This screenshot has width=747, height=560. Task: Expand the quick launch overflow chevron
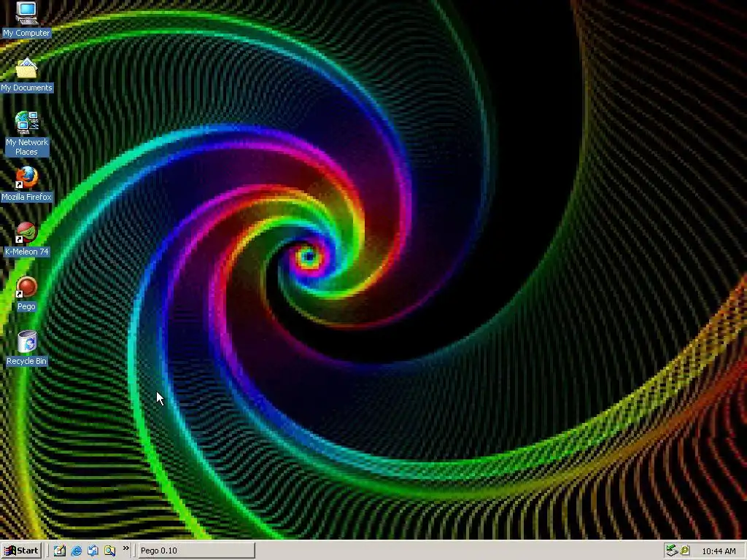(x=125, y=548)
